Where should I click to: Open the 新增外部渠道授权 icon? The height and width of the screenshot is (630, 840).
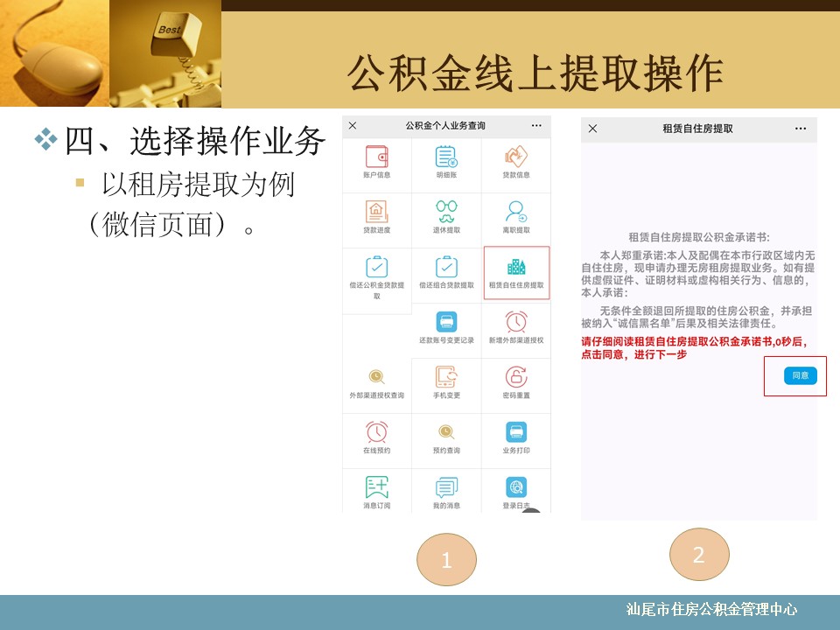(516, 324)
